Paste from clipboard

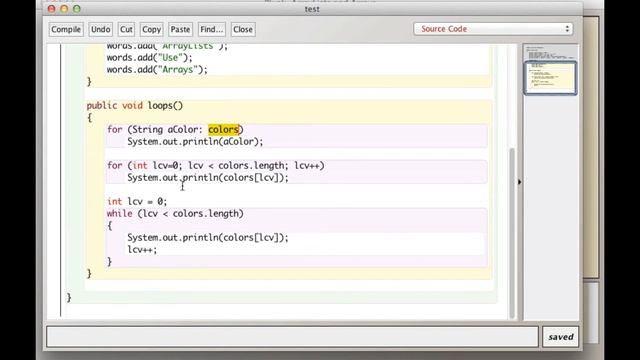click(180, 29)
